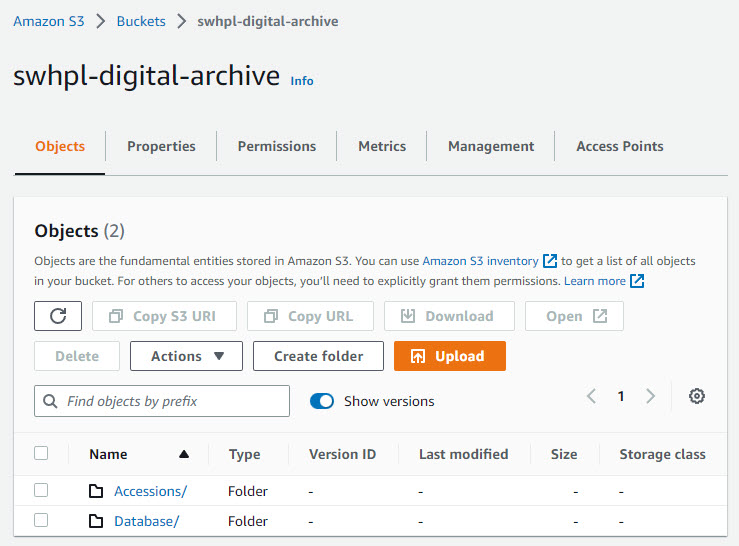Follow the Learn more link
This screenshot has height=546, width=739.
tap(595, 281)
